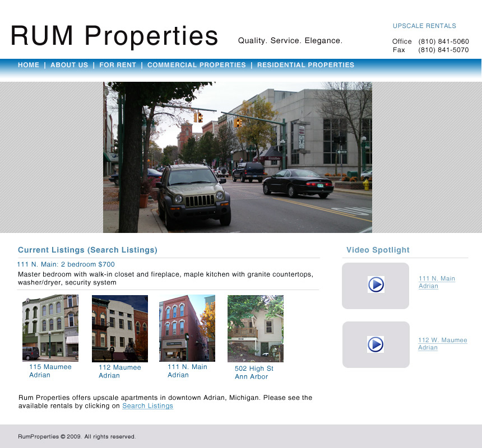Go to the HOME page
This screenshot has height=448, width=482.
pos(29,65)
